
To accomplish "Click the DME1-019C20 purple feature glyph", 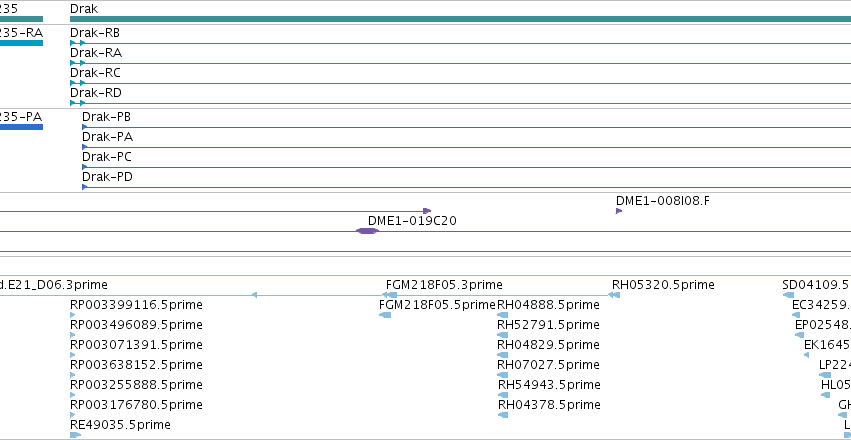I will (x=367, y=231).
